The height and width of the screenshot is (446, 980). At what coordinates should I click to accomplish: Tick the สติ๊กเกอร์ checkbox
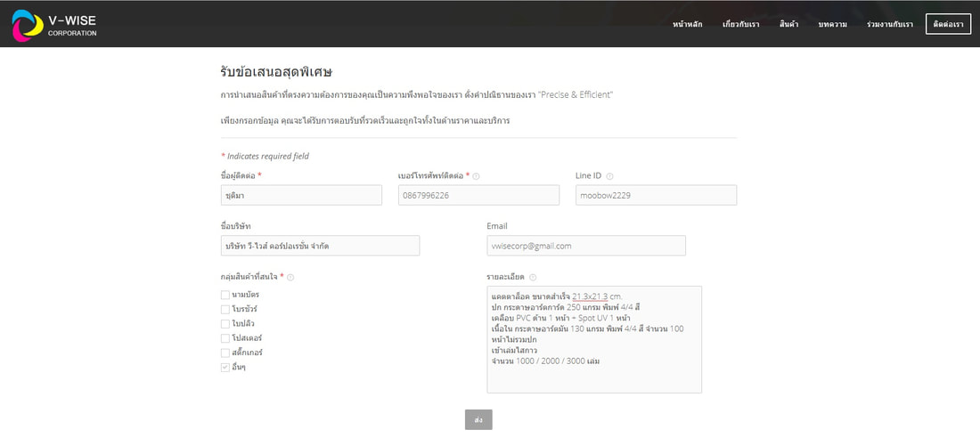pyautogui.click(x=225, y=353)
